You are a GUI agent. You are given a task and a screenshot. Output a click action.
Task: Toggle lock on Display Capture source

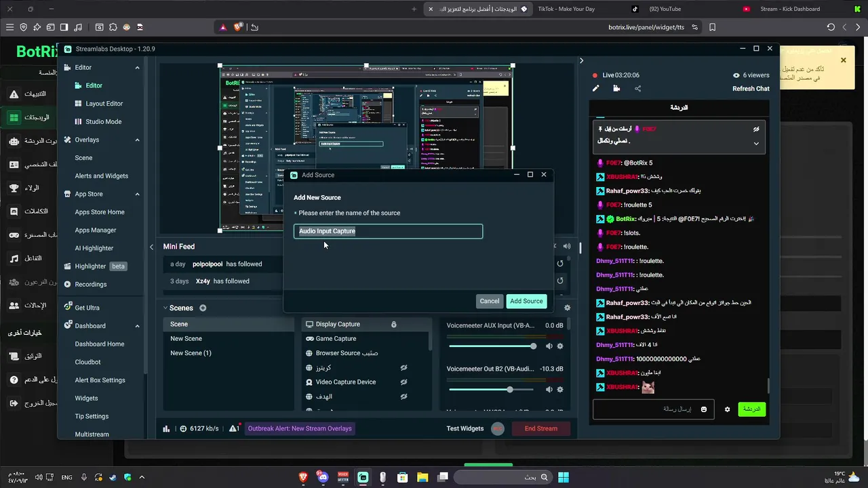(x=393, y=325)
